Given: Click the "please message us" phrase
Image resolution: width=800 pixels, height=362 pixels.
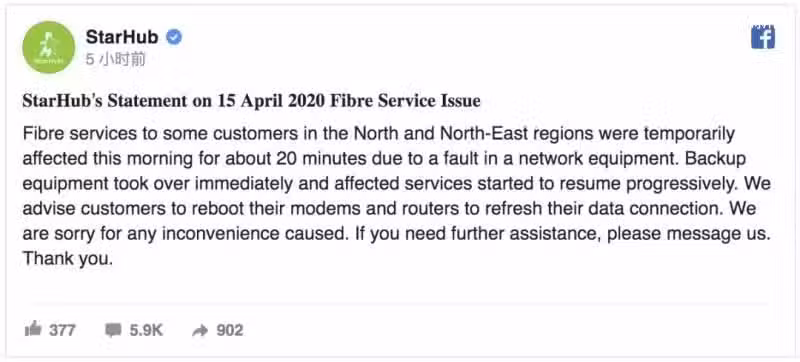Looking at the screenshot, I should point(679,234).
